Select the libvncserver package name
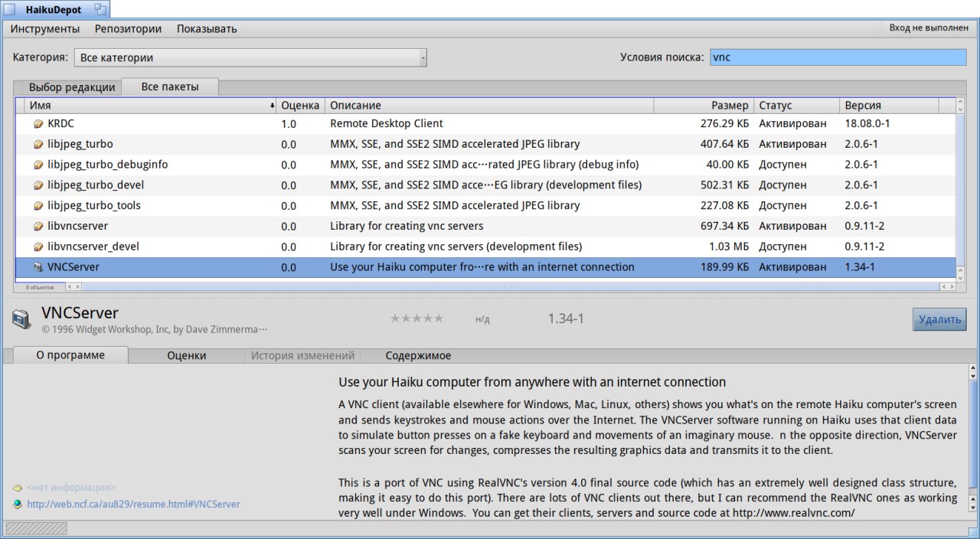 pos(77,227)
